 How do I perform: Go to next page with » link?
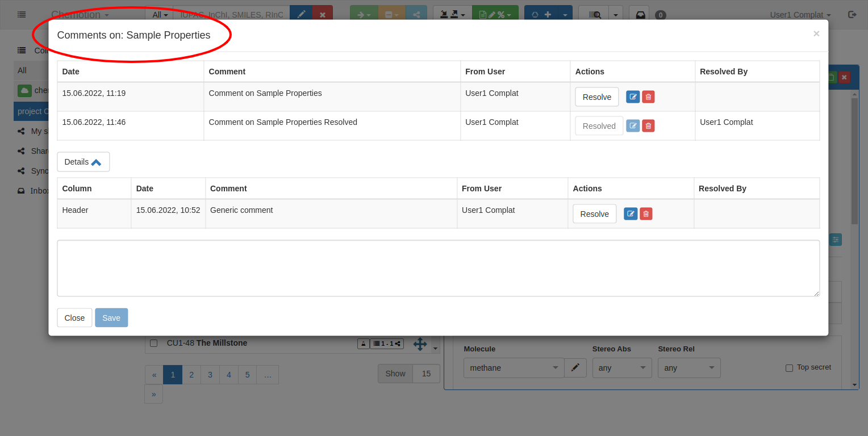coord(153,394)
